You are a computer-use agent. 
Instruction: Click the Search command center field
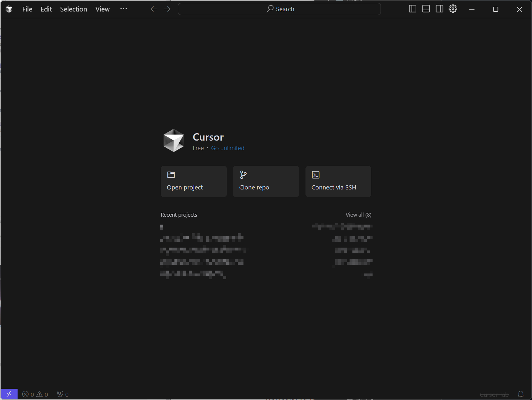tap(279, 9)
